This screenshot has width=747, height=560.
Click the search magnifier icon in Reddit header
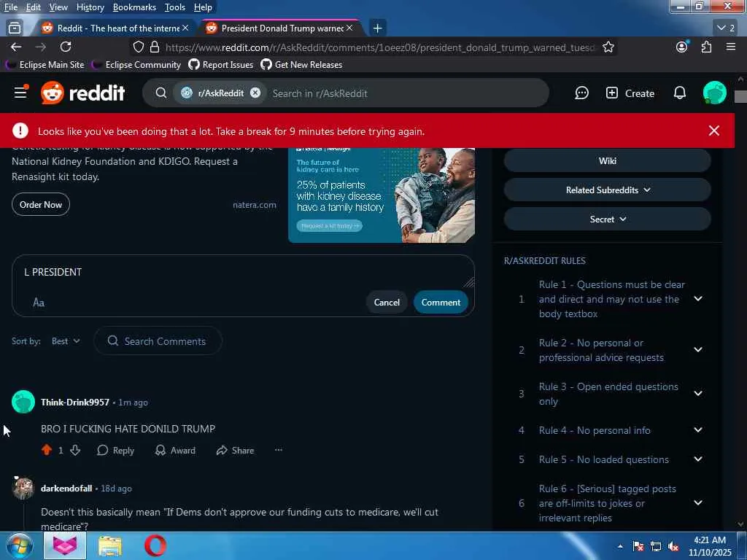161,93
